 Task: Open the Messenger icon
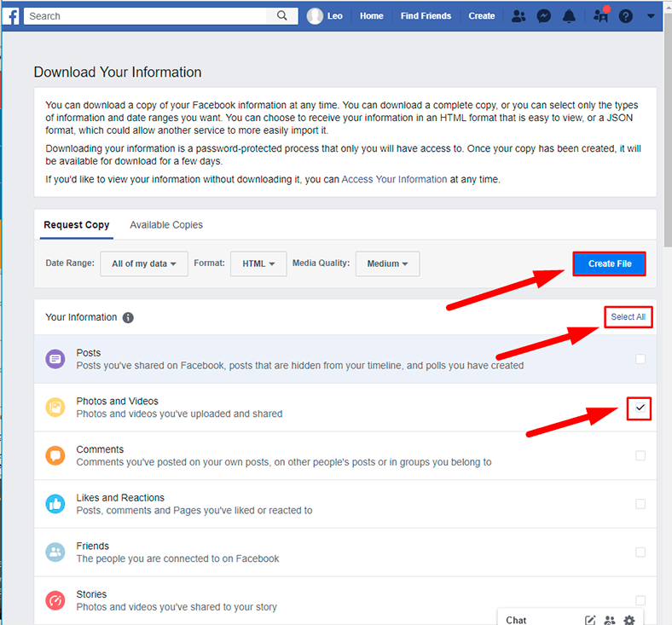tap(544, 16)
